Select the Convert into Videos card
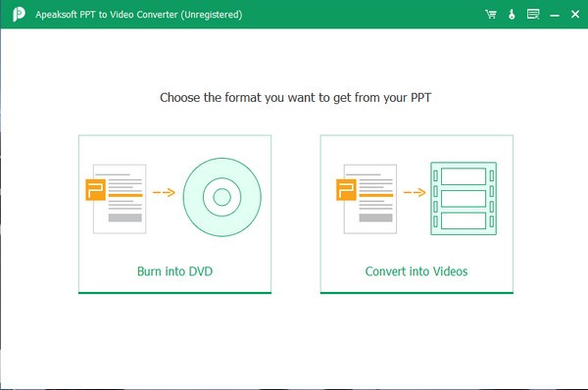Viewport: 588px width, 390px height. pyautogui.click(x=416, y=215)
